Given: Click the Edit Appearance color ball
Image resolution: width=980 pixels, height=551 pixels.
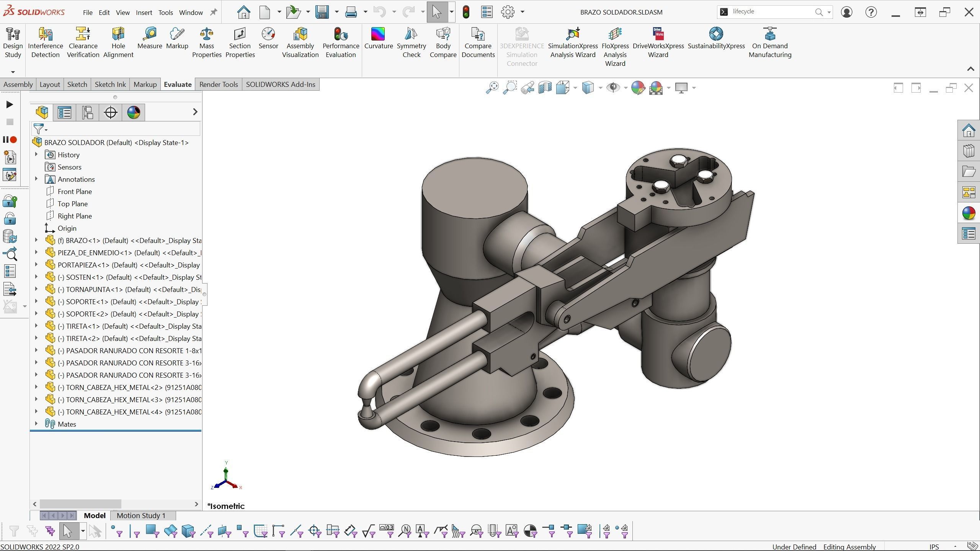Looking at the screenshot, I should (638, 88).
